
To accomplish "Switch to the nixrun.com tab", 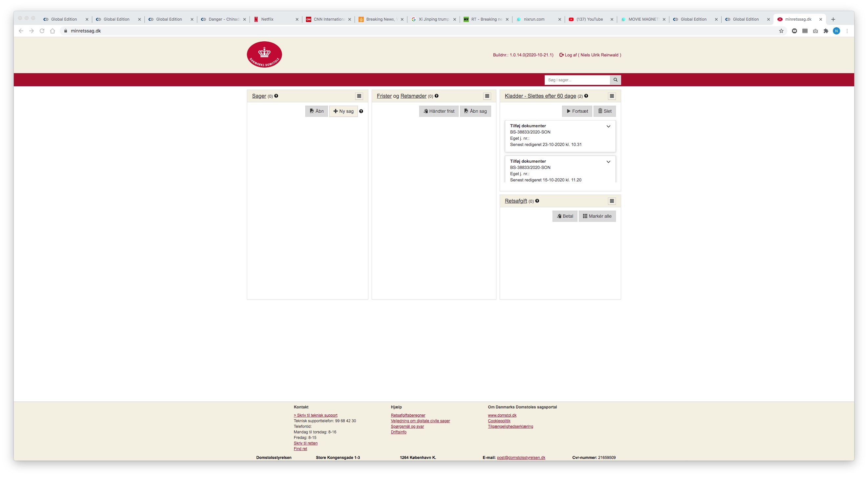I will tap(538, 19).
